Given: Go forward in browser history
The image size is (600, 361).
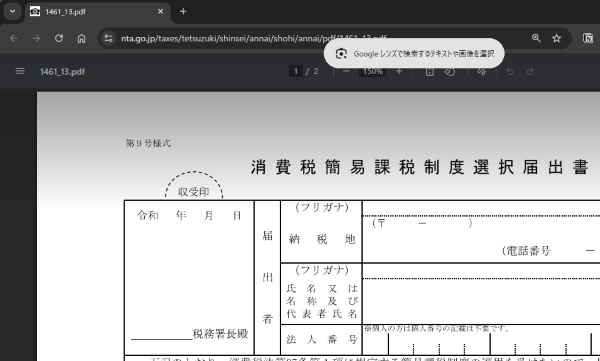Looking at the screenshot, I should [36, 38].
